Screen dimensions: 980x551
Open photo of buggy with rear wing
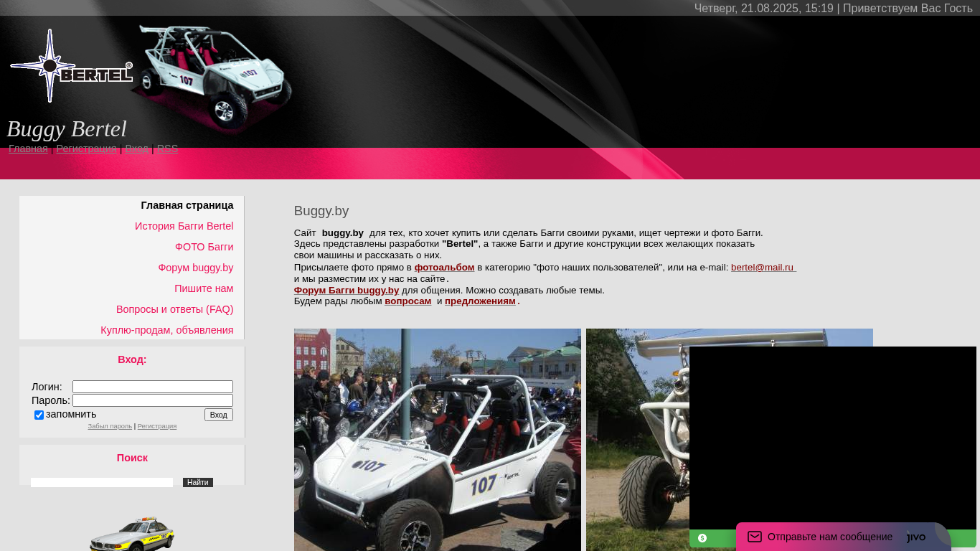tap(637, 440)
